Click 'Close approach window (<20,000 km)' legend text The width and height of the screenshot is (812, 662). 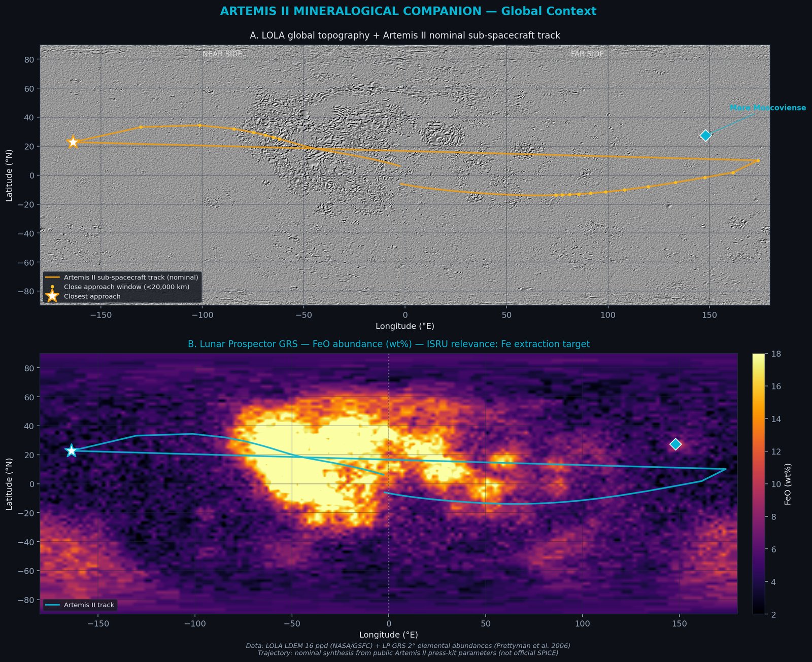coord(127,287)
